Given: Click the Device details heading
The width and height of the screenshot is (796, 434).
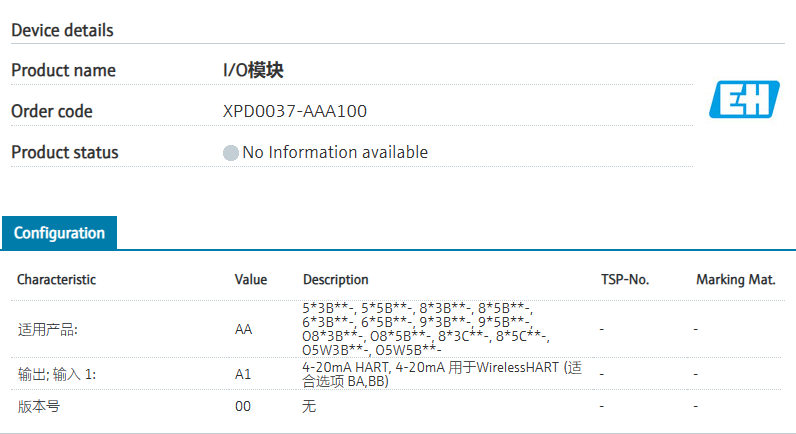Looking at the screenshot, I should [x=62, y=30].
